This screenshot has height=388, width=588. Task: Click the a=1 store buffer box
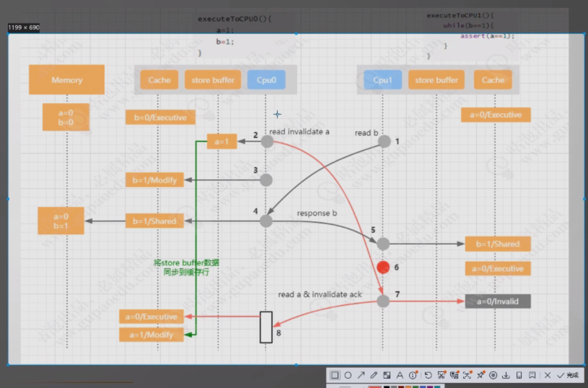pos(222,141)
